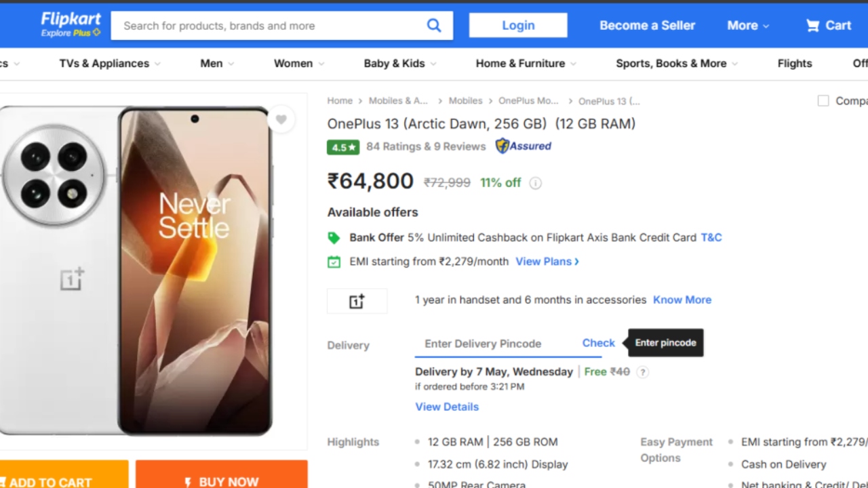Click the price info icon

click(536, 183)
